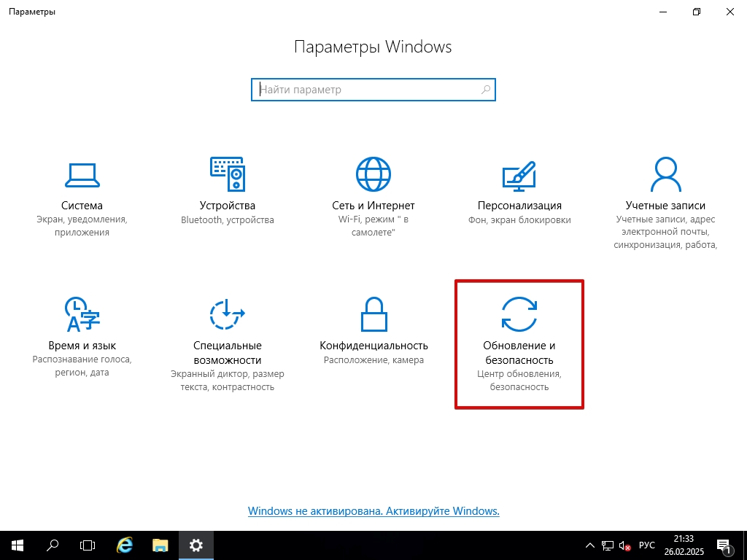The width and height of the screenshot is (747, 560).
Task: Click the Фон, экран блокировки description
Action: (x=519, y=219)
